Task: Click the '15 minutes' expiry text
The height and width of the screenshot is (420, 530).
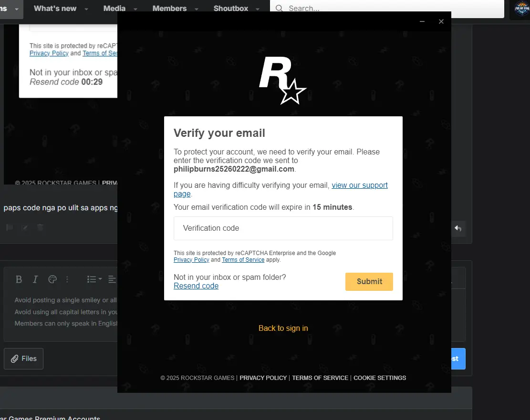Action: (333, 207)
